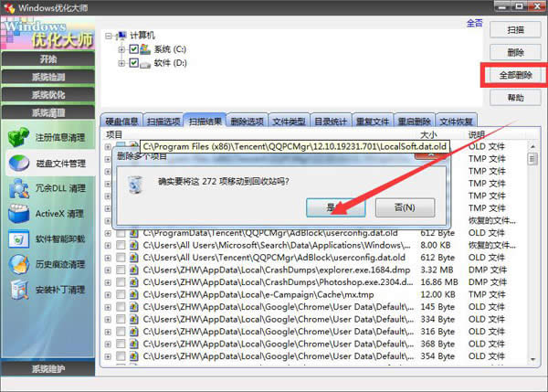Open the 开始 sidebar section
The width and height of the screenshot is (548, 392).
47,59
